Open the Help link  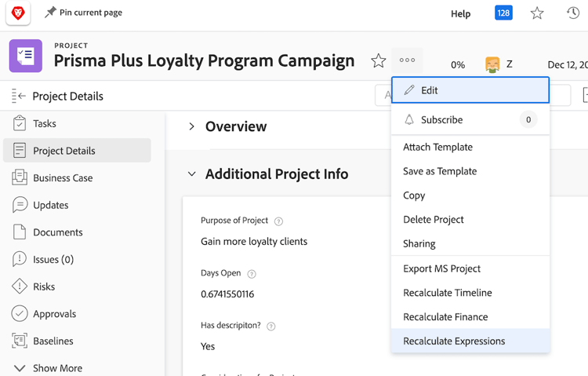coord(461,13)
